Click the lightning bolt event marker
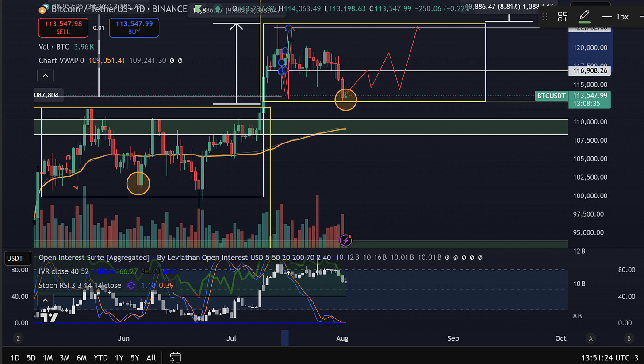 346,240
